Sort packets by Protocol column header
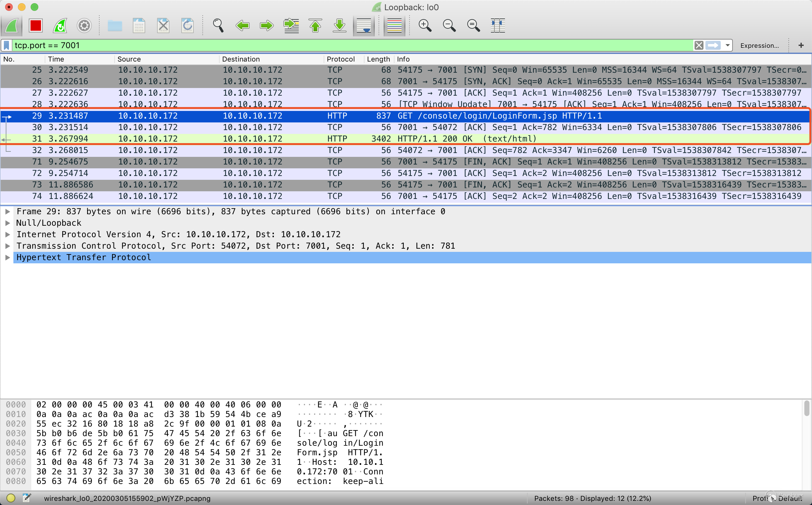 pos(340,59)
